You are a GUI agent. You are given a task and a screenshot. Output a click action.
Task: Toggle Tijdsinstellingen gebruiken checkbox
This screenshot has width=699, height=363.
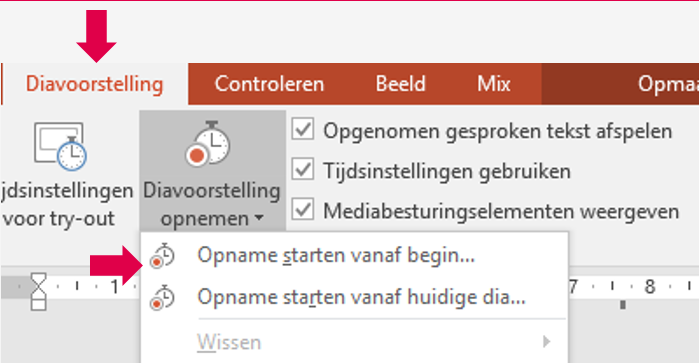point(303,170)
